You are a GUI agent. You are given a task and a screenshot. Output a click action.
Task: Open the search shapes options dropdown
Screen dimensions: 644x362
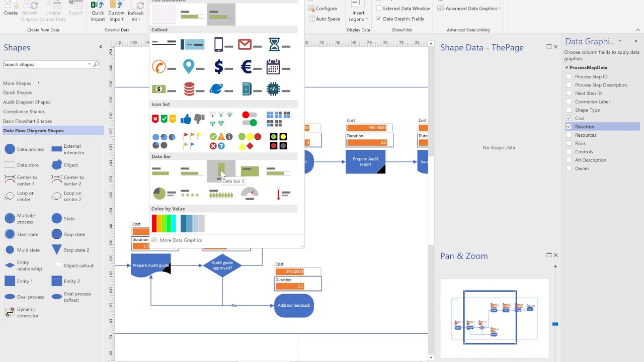pos(90,64)
